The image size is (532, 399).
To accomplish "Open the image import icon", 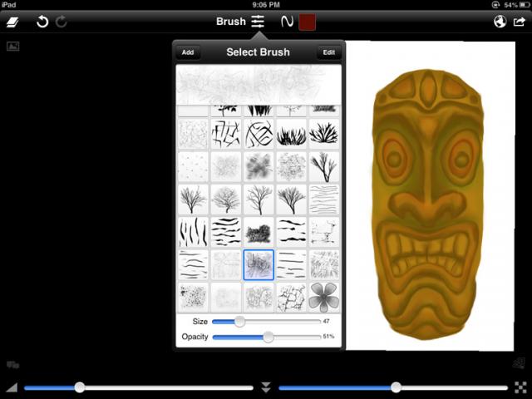I will [12, 47].
